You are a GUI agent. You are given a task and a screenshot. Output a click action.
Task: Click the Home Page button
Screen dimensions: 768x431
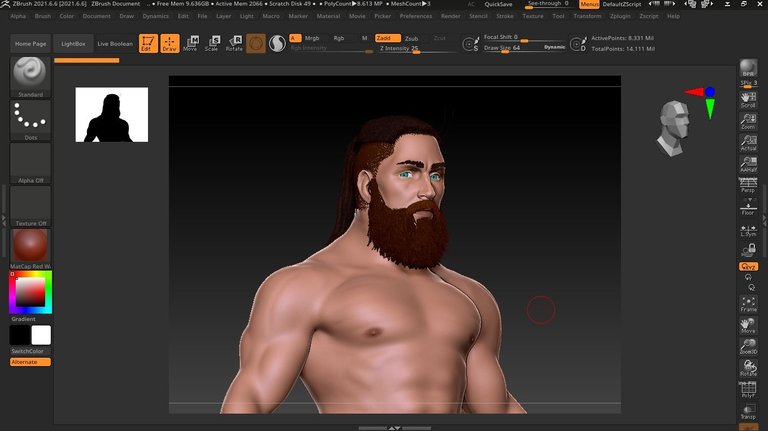click(30, 44)
